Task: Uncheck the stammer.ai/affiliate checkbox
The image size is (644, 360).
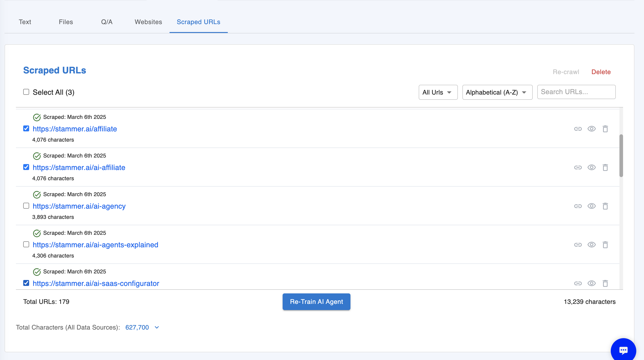Action: [x=26, y=129]
